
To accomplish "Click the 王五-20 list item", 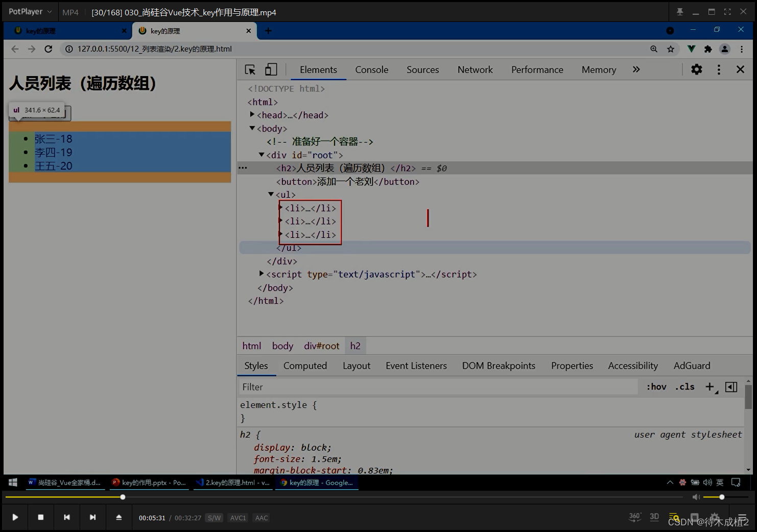I will click(53, 166).
